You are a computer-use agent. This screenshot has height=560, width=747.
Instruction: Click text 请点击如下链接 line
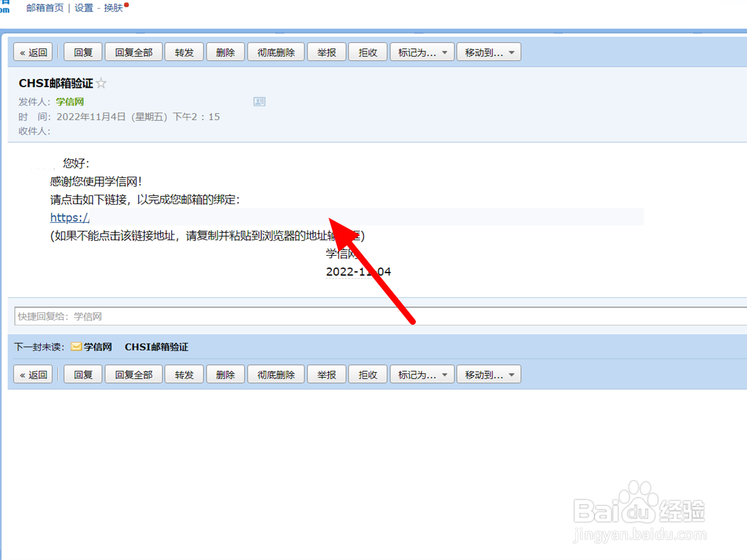[145, 200]
